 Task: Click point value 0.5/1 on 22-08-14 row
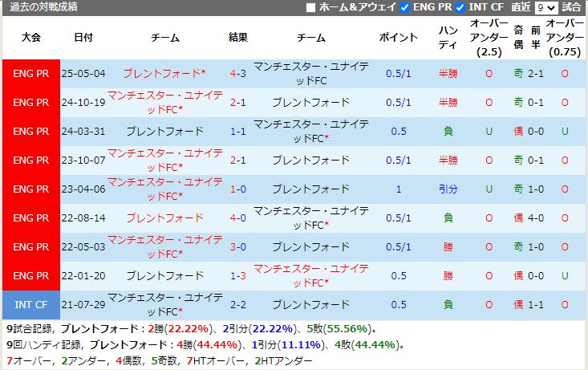tap(398, 218)
